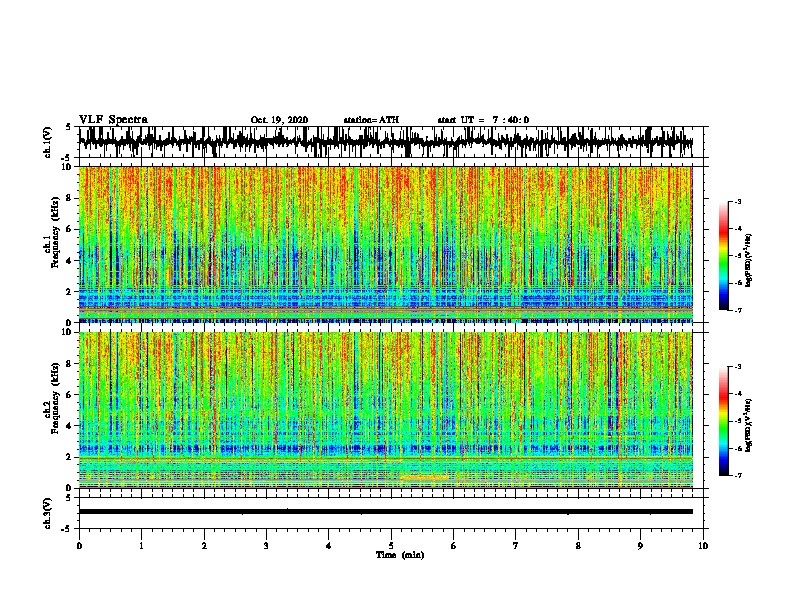792x612 pixels.
Task: Click time axis tick label "3"
Action: (x=266, y=546)
